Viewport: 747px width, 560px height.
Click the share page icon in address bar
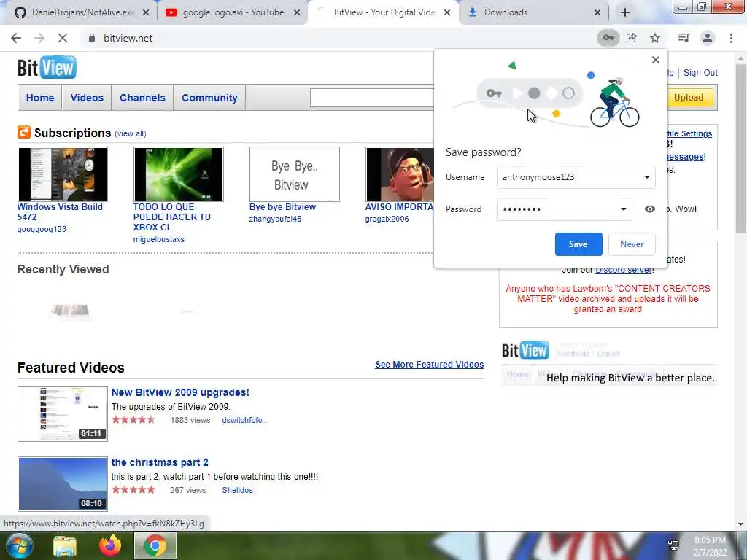pos(632,38)
